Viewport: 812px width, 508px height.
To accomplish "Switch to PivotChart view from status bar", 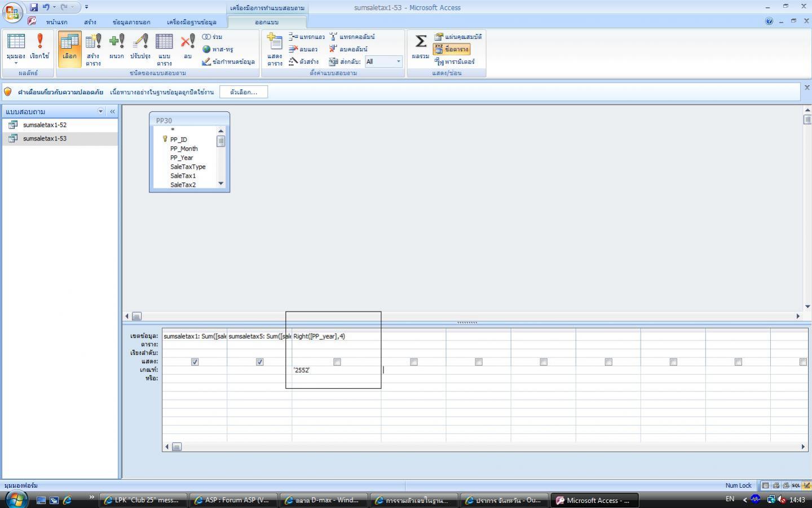I will pyautogui.click(x=785, y=485).
